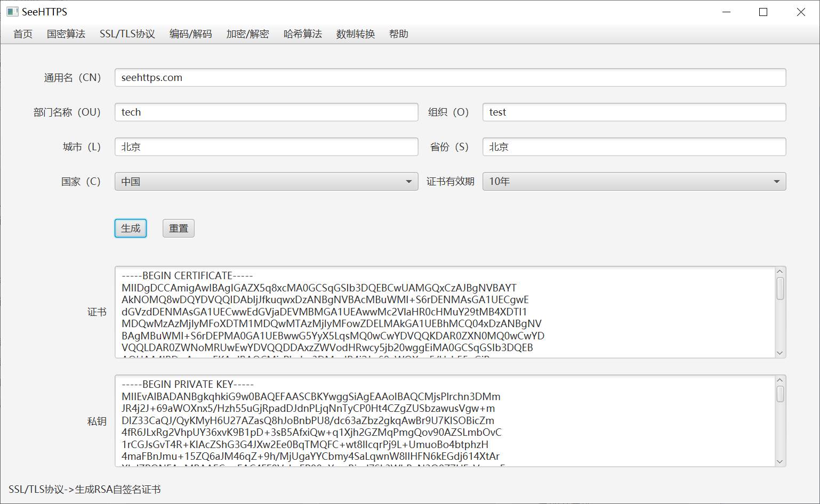820x504 pixels.
Task: Click the 生成 button
Action: (131, 228)
